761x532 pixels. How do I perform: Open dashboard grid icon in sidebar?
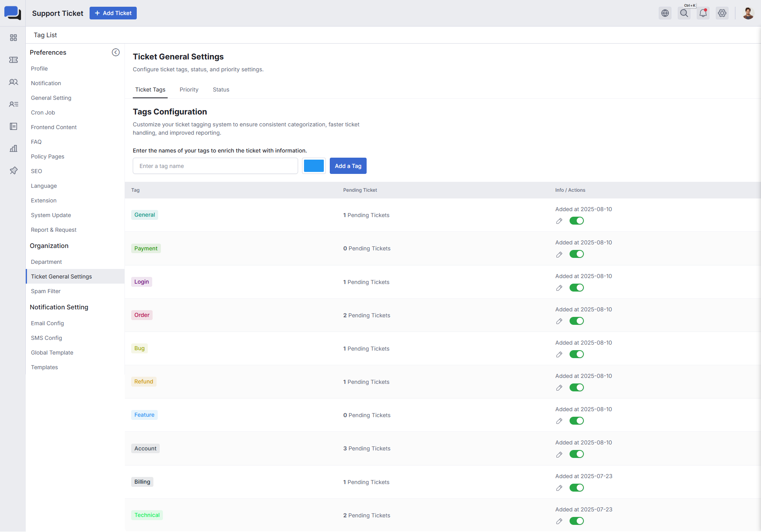13,38
